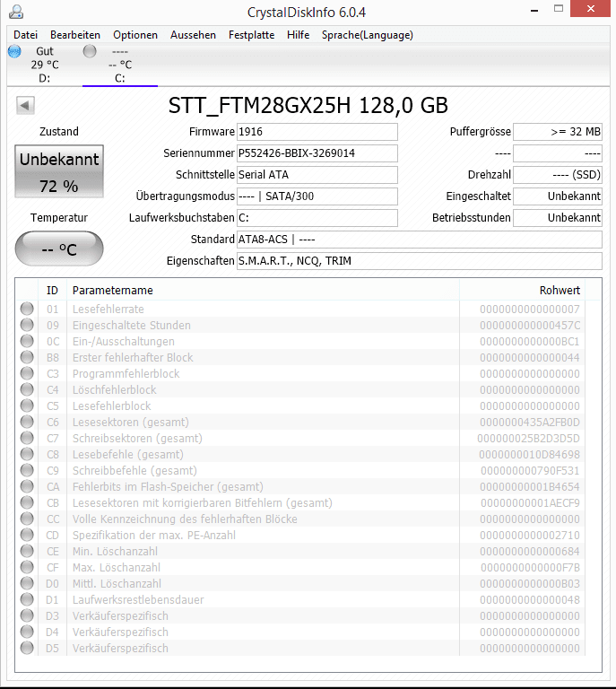Click the Laufwerksbuchstaben field C:
Screen dimensions: 616x689
[x=317, y=218]
